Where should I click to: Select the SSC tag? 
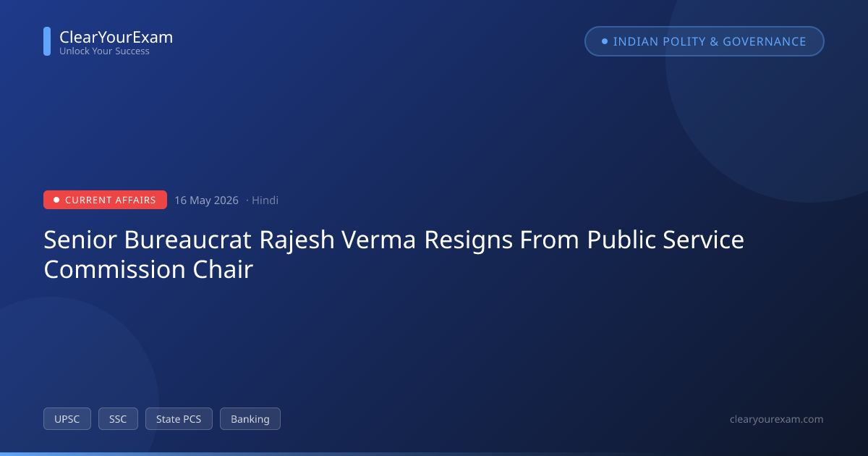[x=118, y=419]
